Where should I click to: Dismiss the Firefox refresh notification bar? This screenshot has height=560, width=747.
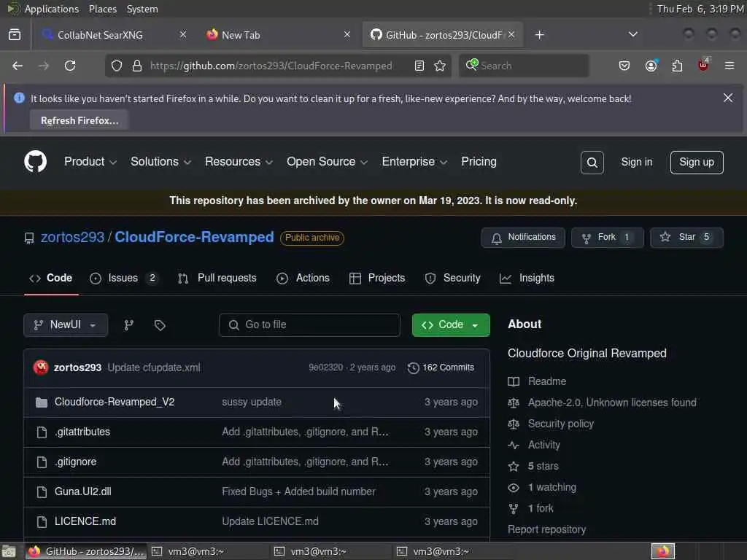[728, 98]
